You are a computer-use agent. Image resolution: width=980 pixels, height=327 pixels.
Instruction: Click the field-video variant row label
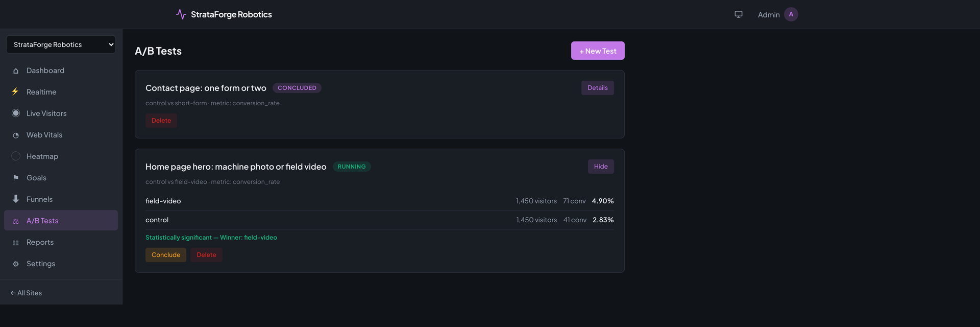(x=163, y=201)
